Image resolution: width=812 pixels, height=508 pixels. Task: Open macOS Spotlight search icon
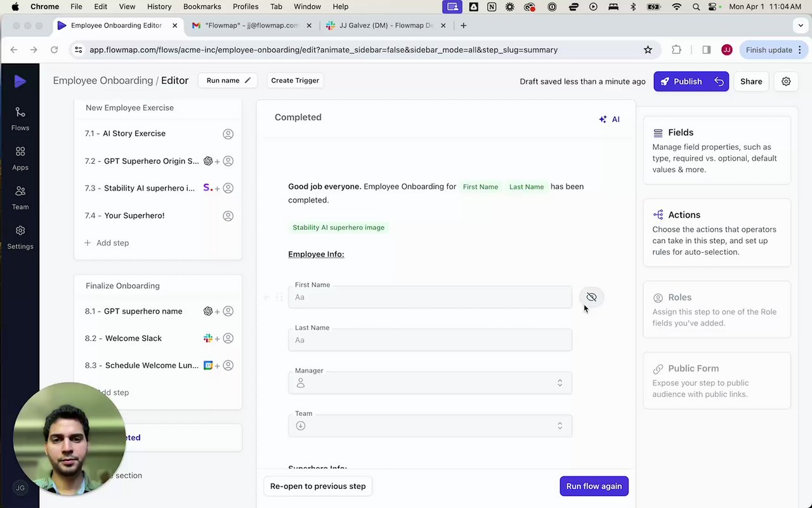pos(696,6)
